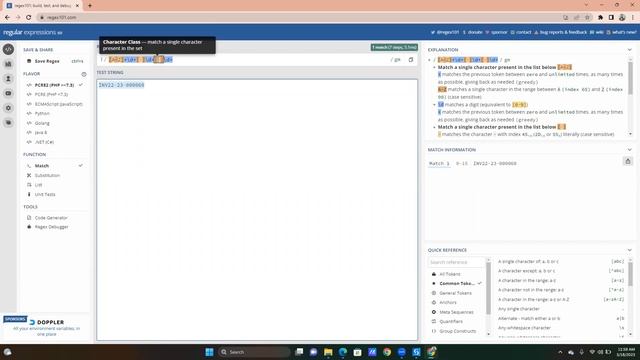Image resolution: width=640 pixels, height=360 pixels.
Task: Collapse the Match Information panel
Action: 629,150
